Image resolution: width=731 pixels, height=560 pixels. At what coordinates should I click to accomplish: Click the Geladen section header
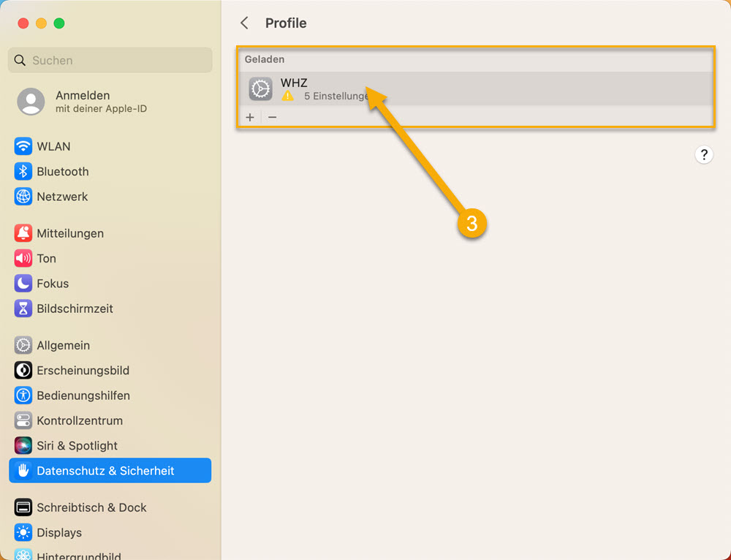[x=265, y=59]
